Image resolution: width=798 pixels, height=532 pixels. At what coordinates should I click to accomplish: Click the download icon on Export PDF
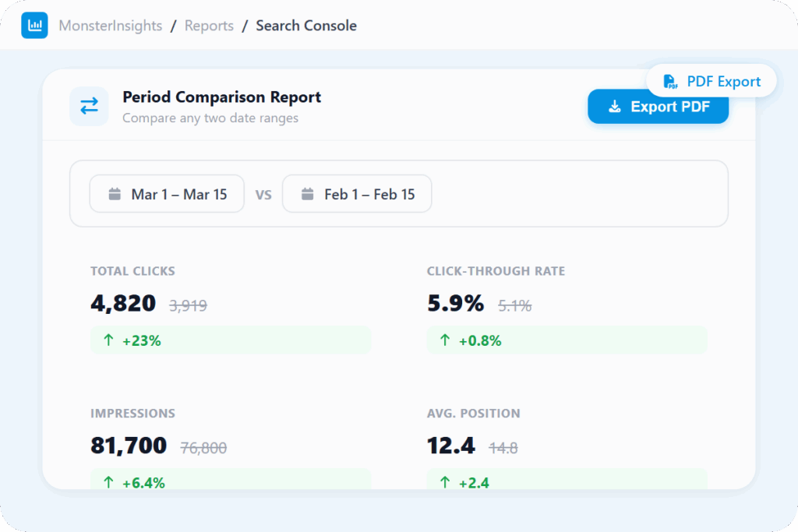(615, 107)
